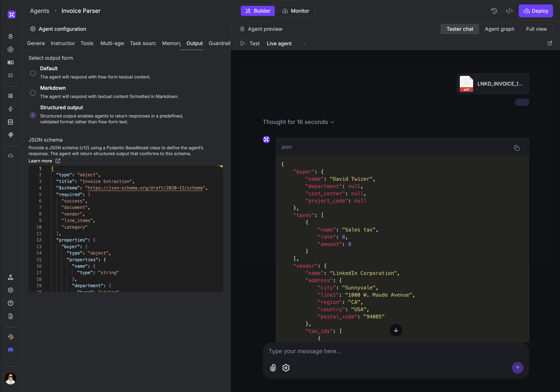Open the Live agent dropdown
Screen dimensions: 560x392
[x=286, y=43]
